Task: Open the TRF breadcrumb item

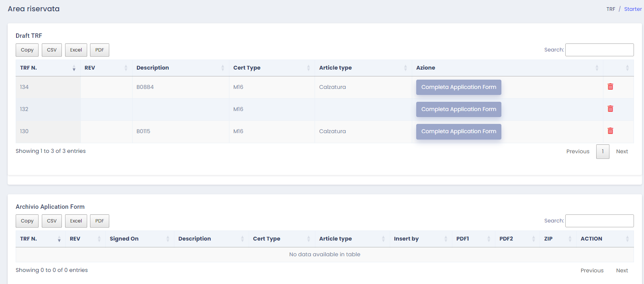Action: click(611, 9)
